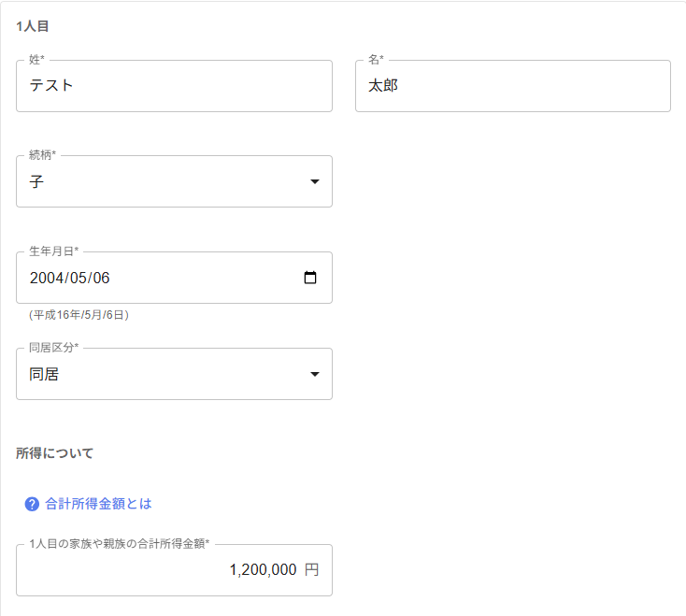Click the 平成16年/5月/6日 era date text
Viewport: 686px width, 616px height.
click(79, 315)
